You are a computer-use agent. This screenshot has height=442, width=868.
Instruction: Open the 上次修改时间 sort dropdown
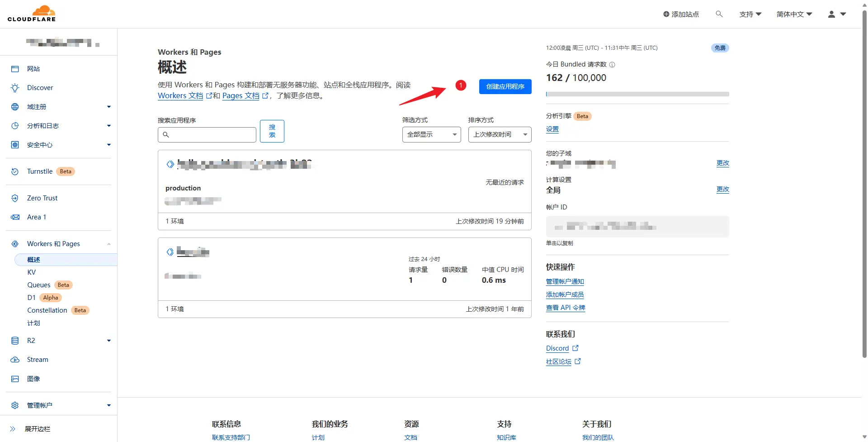(x=499, y=134)
